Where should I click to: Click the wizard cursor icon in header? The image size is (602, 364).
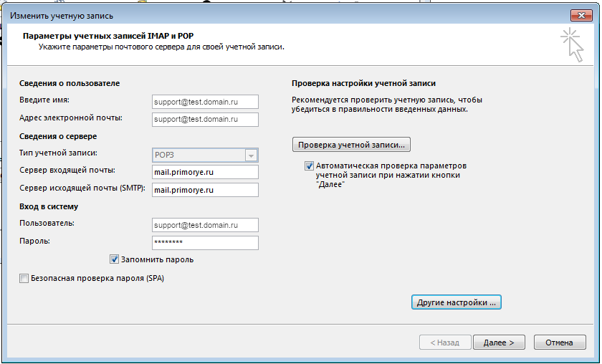pyautogui.click(x=572, y=43)
